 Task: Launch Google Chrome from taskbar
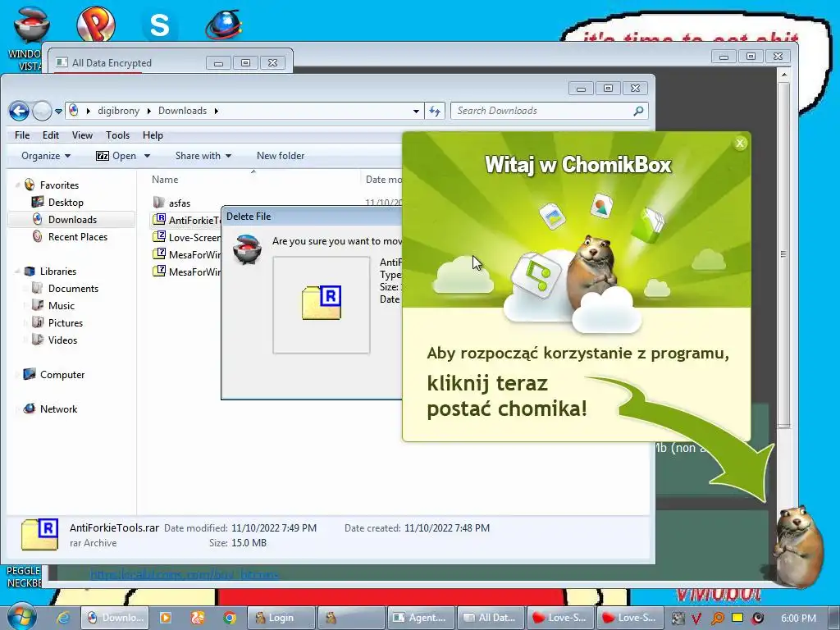click(x=230, y=618)
